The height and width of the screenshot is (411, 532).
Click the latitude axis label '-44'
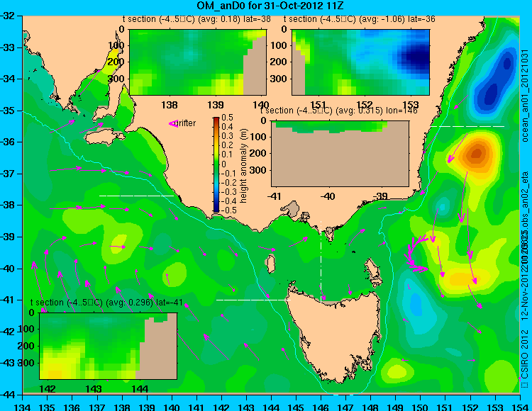(x=8, y=395)
